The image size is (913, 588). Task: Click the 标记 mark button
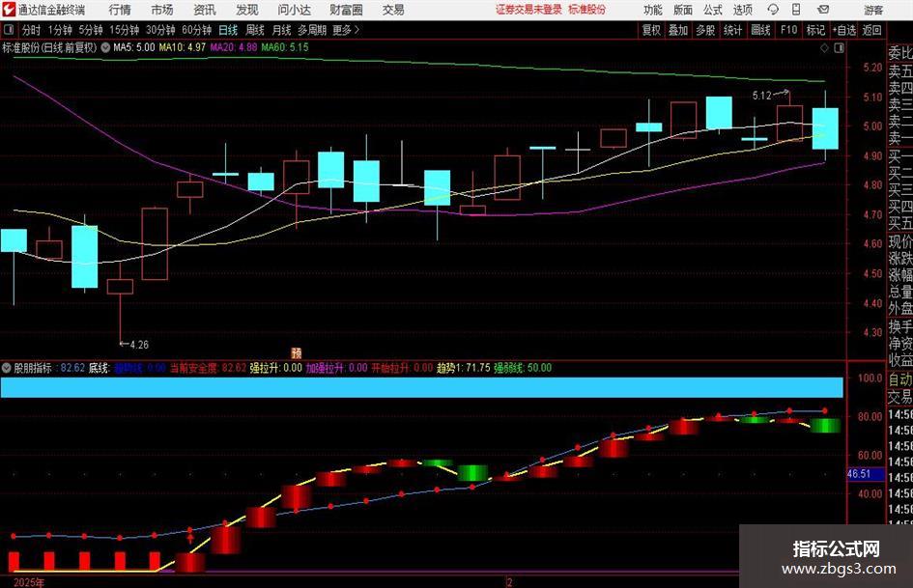click(815, 30)
